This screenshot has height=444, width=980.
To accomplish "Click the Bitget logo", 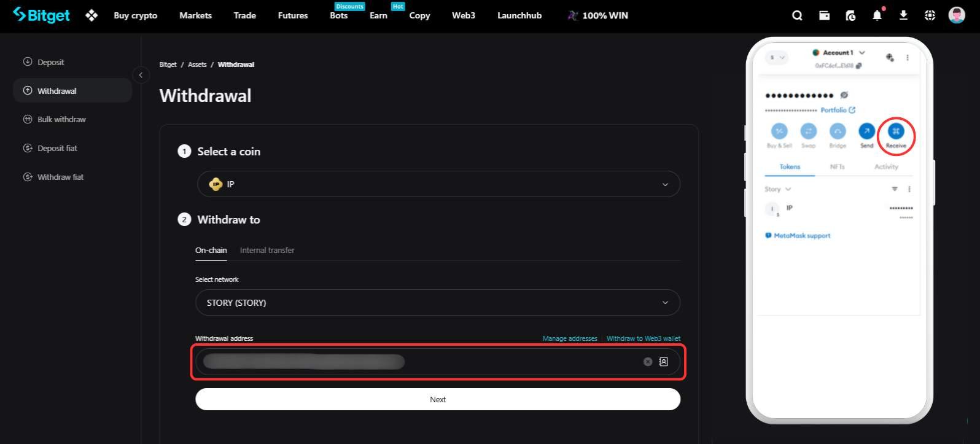I will [x=41, y=15].
